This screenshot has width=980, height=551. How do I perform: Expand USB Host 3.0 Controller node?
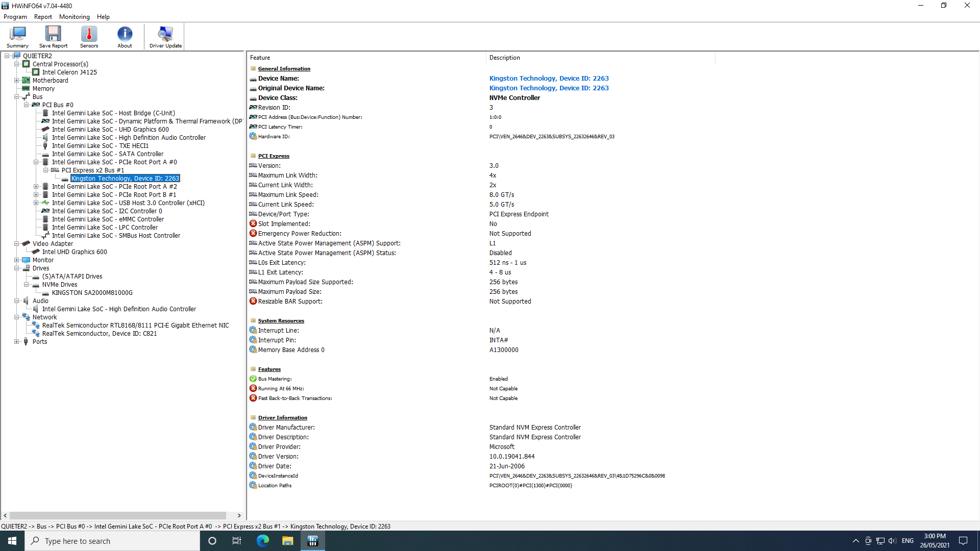[36, 203]
